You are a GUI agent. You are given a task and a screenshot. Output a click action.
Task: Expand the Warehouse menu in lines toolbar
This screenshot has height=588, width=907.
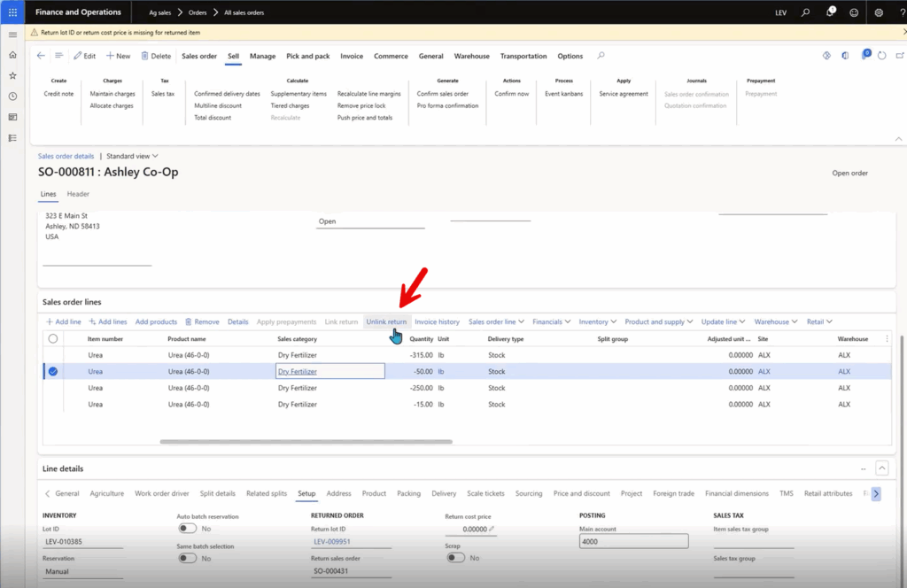pos(776,322)
